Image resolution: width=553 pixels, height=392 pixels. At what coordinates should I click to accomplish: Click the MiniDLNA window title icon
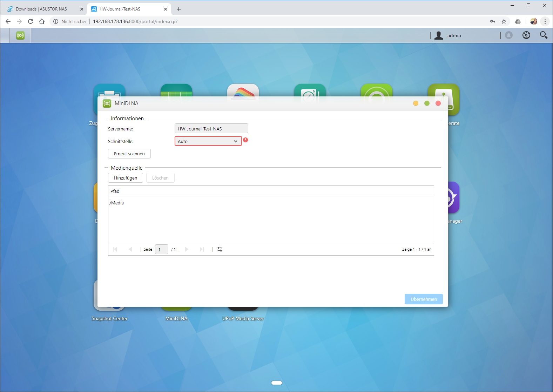(107, 103)
